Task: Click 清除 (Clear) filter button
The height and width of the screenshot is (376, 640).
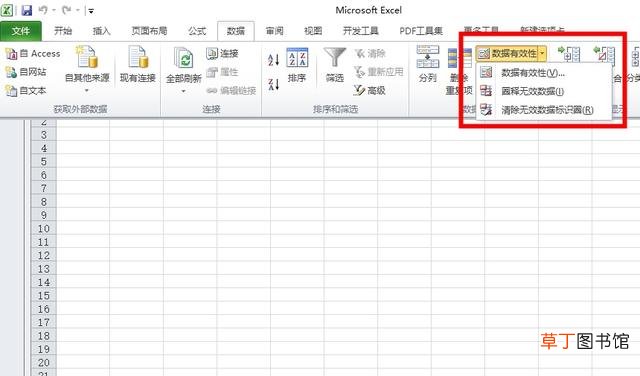Action: (x=370, y=53)
